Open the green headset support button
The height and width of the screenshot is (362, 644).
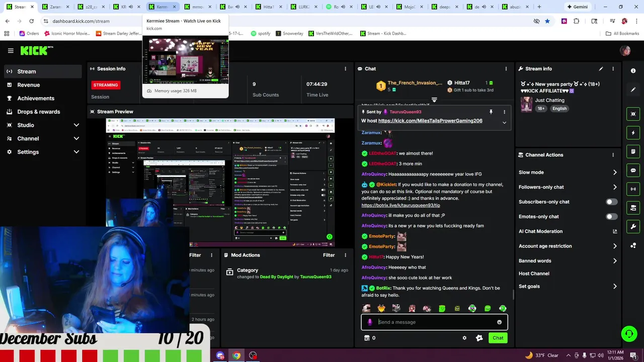pos(628,333)
